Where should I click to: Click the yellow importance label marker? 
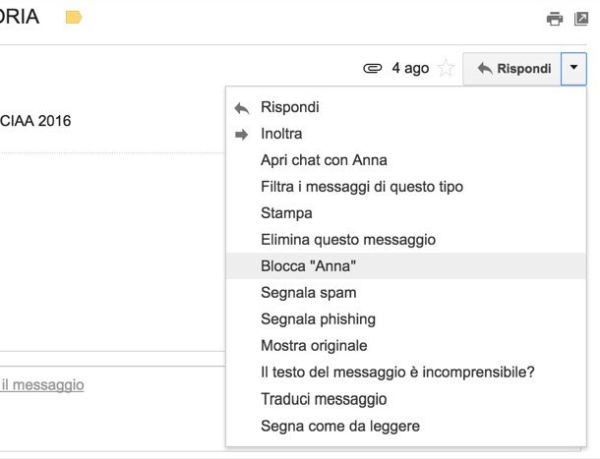point(73,17)
